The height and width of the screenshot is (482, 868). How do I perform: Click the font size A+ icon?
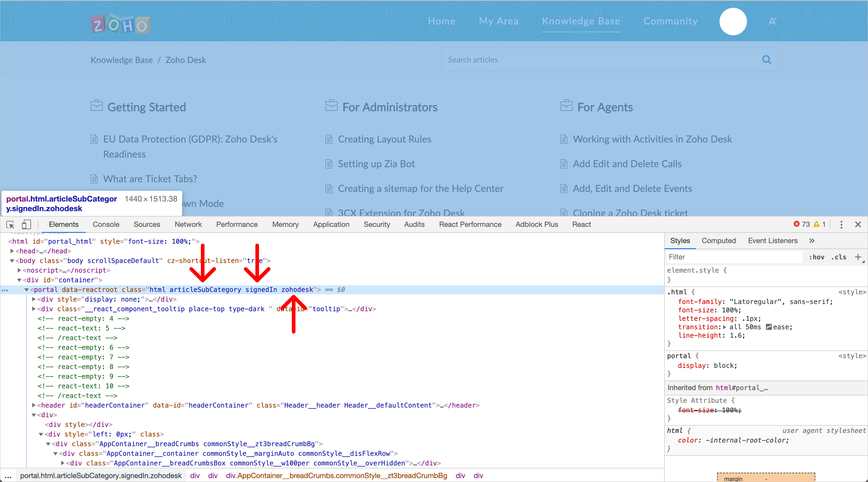[772, 21]
